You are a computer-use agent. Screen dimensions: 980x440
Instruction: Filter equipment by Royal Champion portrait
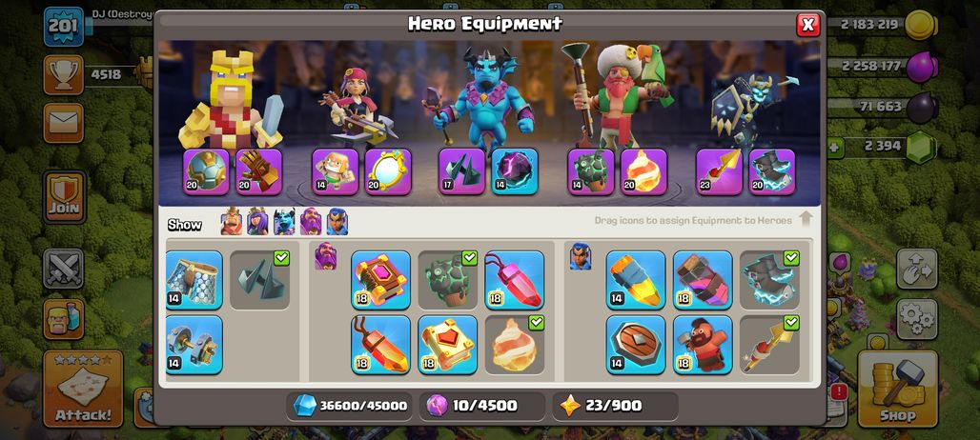click(x=337, y=222)
